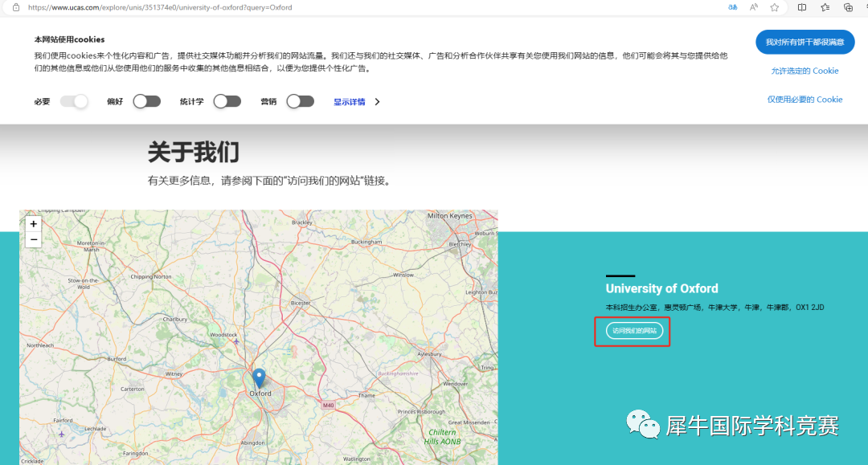Open the read aloud icon
Image resolution: width=868 pixels, height=465 pixels.
pyautogui.click(x=753, y=7)
